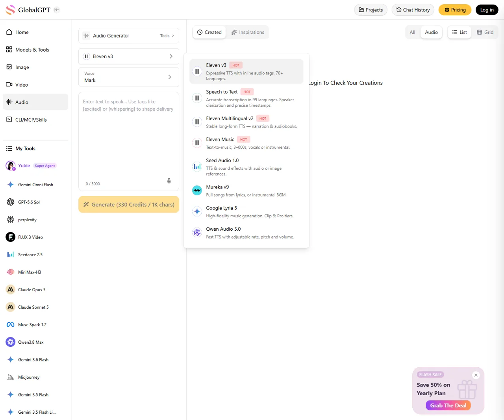
Task: Click the perplexity tool icon
Action: click(x=11, y=220)
